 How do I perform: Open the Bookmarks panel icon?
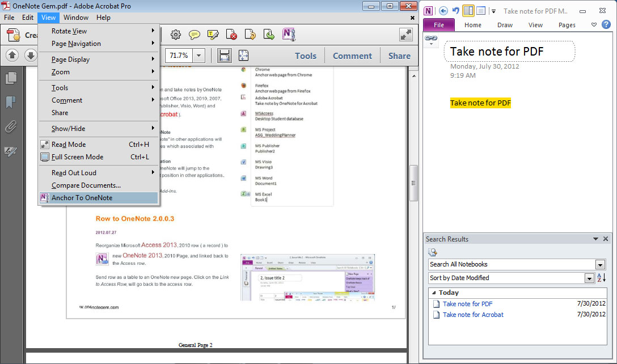click(x=11, y=102)
